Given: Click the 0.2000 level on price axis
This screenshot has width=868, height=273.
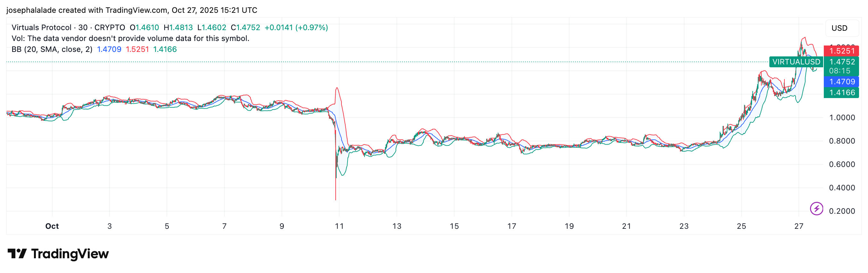Looking at the screenshot, I should pos(841,211).
